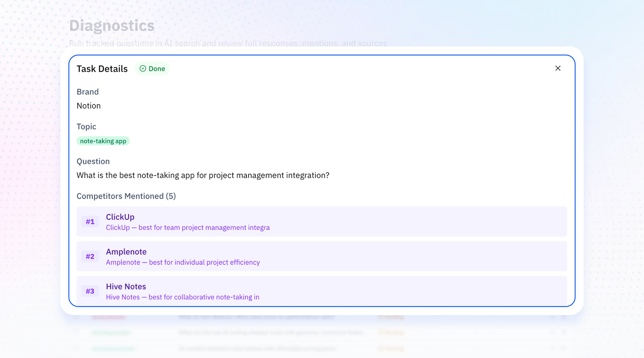Click the #2 rank badge

pyautogui.click(x=90, y=256)
